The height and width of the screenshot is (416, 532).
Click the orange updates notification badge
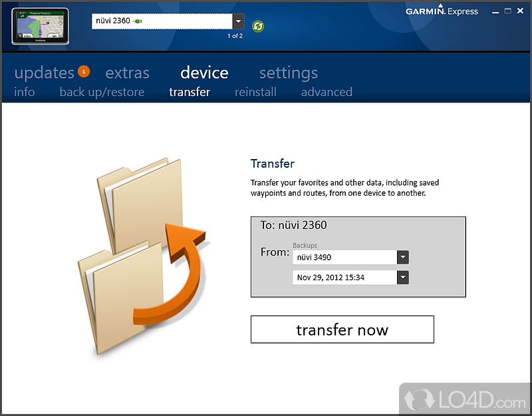tap(84, 72)
